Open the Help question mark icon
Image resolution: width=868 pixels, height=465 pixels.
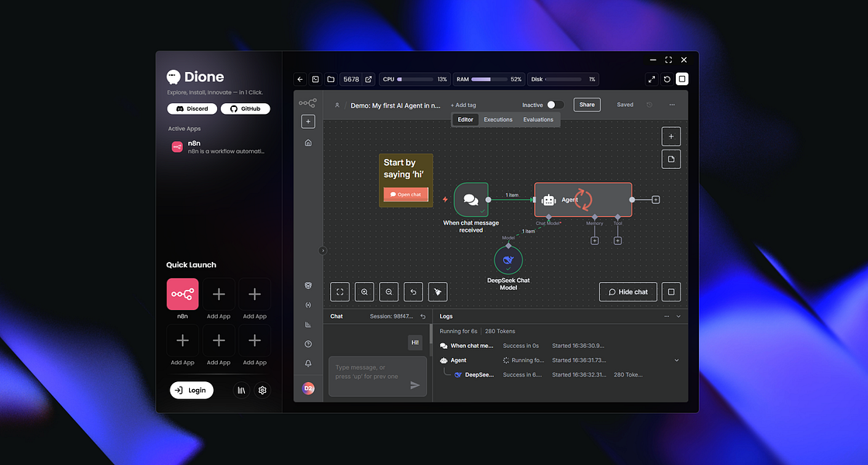point(308,344)
